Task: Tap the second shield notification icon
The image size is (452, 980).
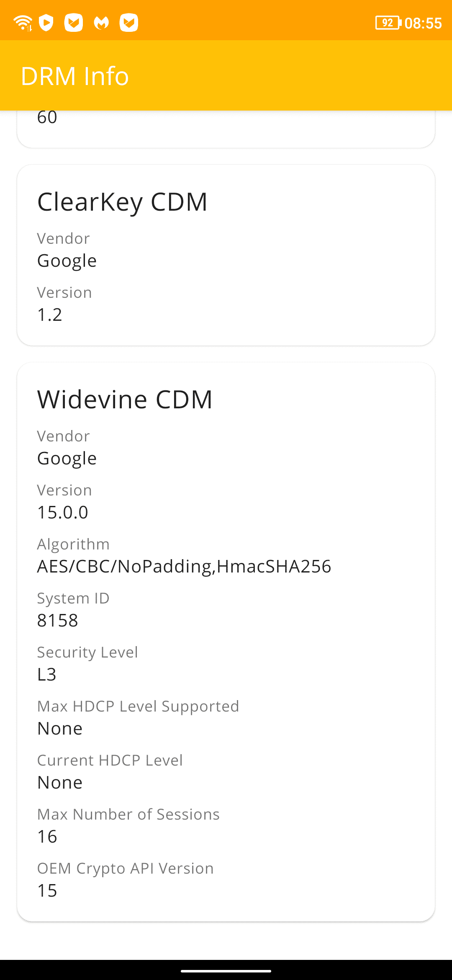Action: pyautogui.click(x=74, y=23)
